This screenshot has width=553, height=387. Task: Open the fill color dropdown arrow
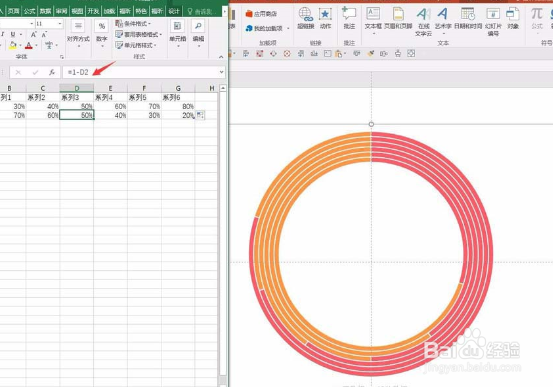pos(20,45)
